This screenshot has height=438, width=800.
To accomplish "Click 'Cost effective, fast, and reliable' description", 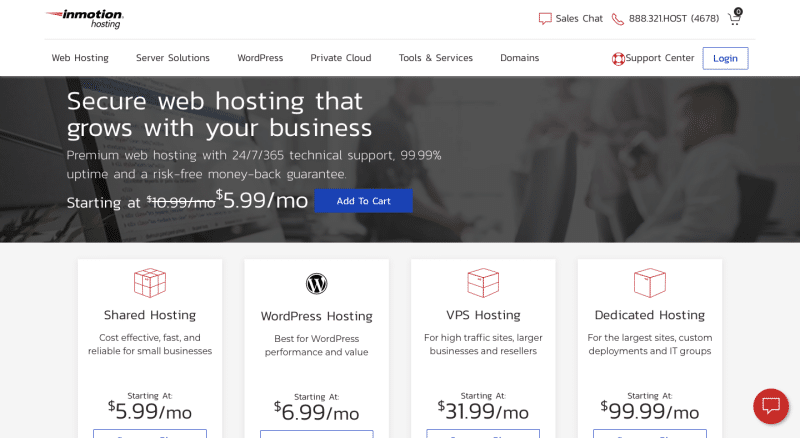I will 150,344.
